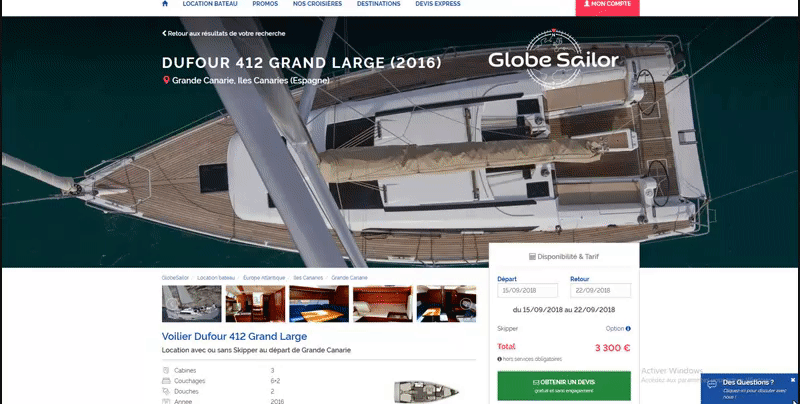800x404 pixels.
Task: Open the Mon Compte account button
Action: point(607,6)
